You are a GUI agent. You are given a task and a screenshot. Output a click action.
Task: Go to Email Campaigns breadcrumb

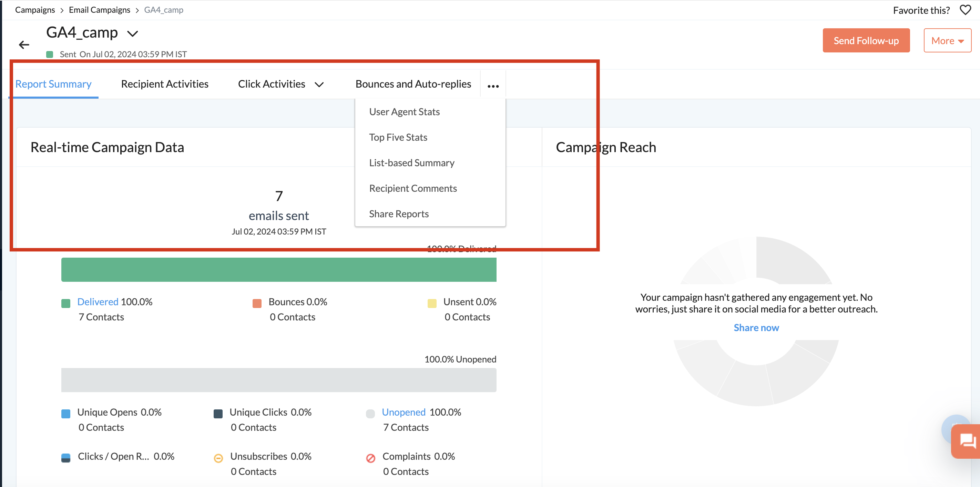pyautogui.click(x=99, y=10)
